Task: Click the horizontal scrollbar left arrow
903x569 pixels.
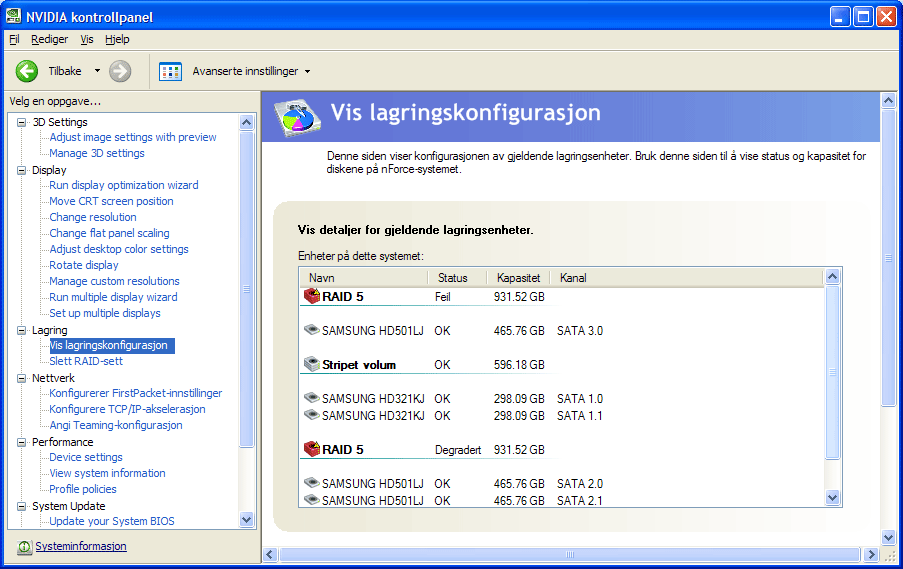Action: point(270,555)
